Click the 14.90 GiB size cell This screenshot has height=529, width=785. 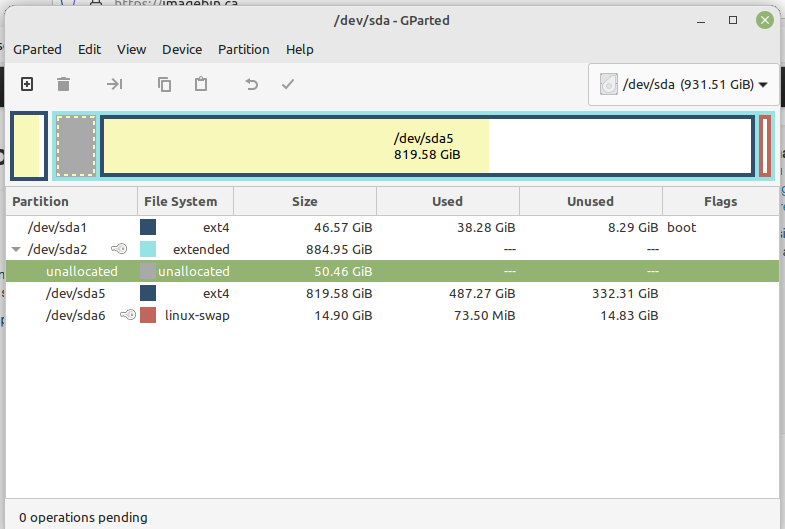[x=343, y=316]
